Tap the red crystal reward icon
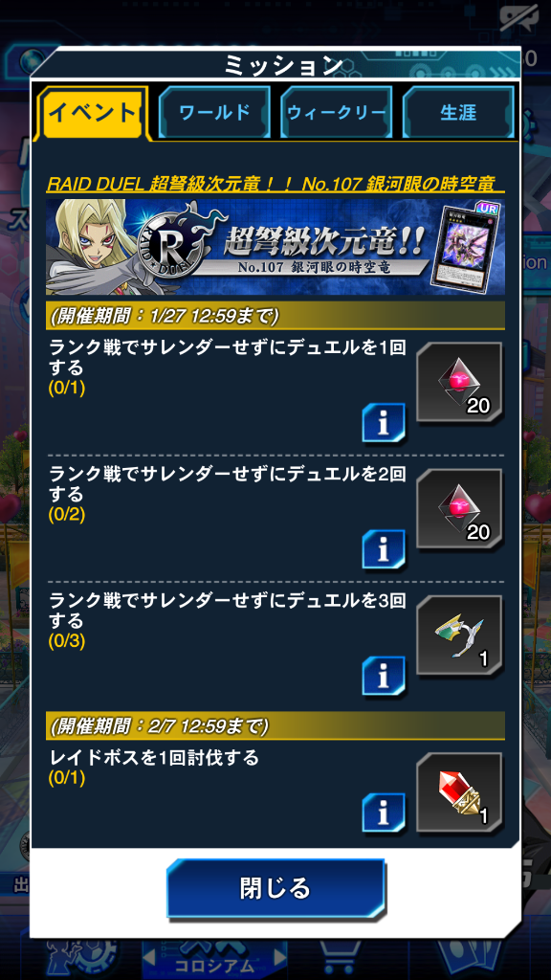This screenshot has height=980, width=551. [x=460, y=792]
